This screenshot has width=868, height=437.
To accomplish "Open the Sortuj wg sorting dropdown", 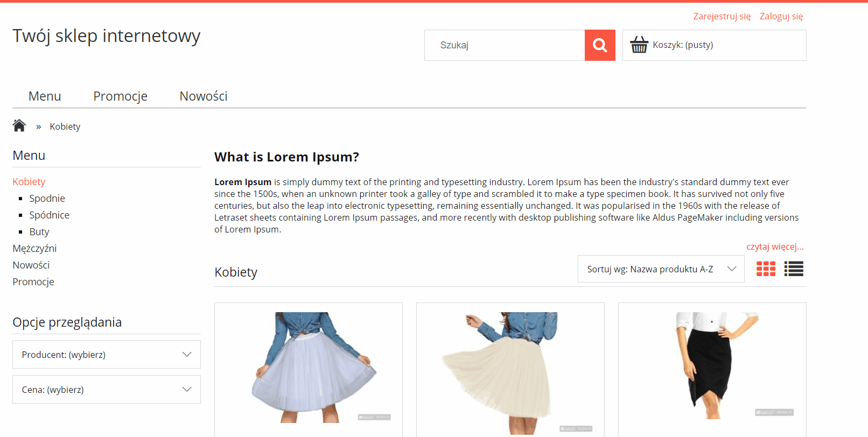I will click(x=661, y=269).
